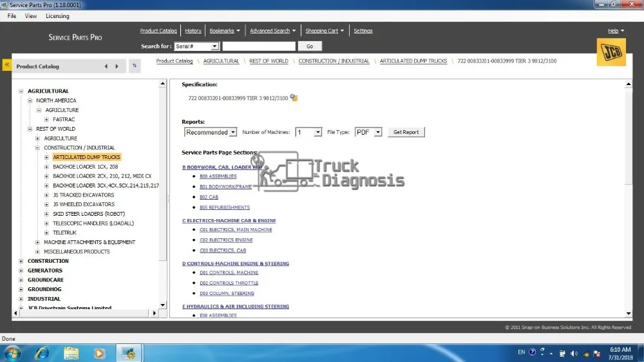Collapse the sidebar with the yellow double-arrow icon

pos(7,65)
